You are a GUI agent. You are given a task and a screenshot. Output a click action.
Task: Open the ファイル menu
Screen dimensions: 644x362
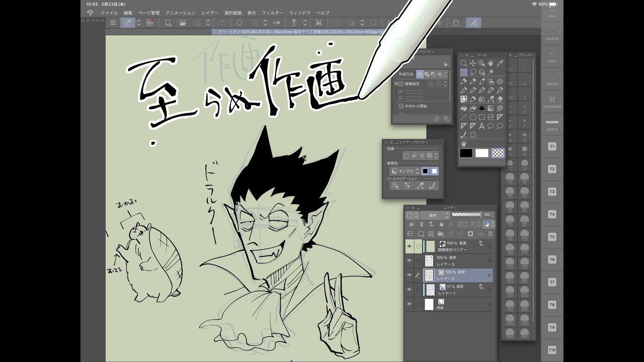pos(109,13)
